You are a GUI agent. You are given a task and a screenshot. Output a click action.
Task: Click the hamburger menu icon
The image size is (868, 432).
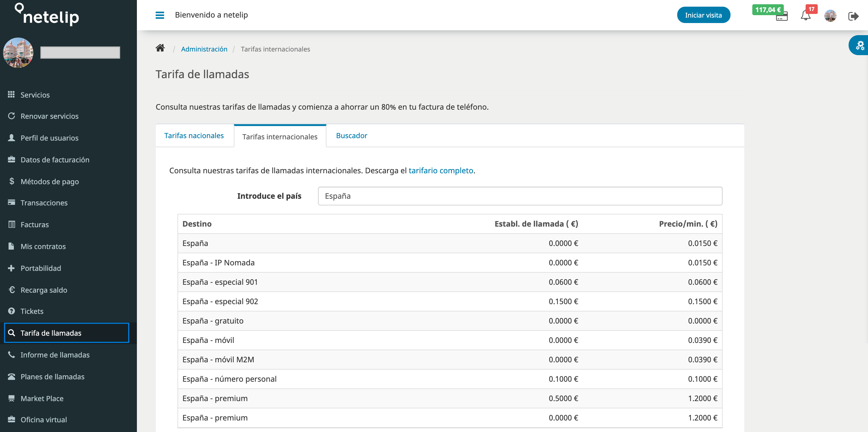pyautogui.click(x=160, y=15)
